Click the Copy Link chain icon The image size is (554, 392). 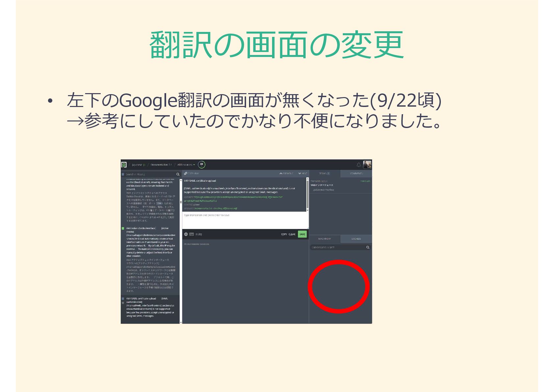pos(186,173)
